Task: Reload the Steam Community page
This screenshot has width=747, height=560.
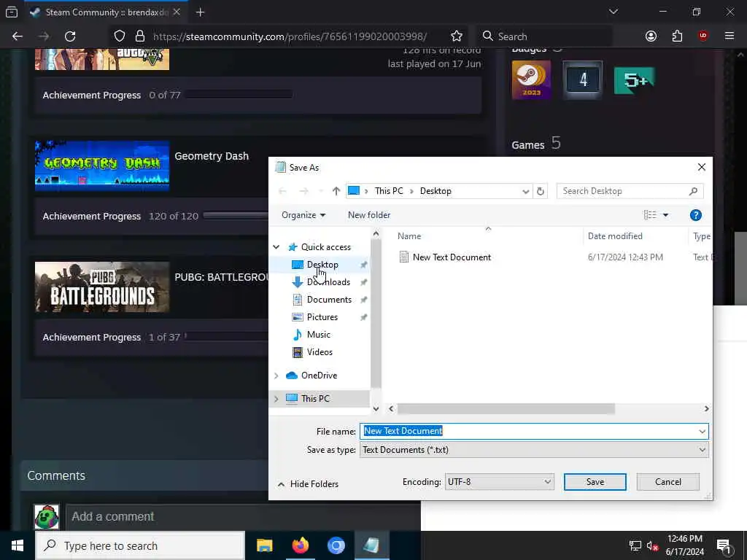Action: 70,36
